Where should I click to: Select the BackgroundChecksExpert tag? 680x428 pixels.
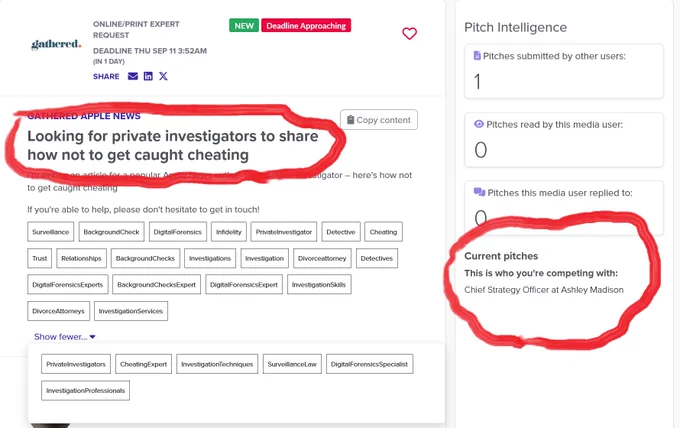click(157, 285)
